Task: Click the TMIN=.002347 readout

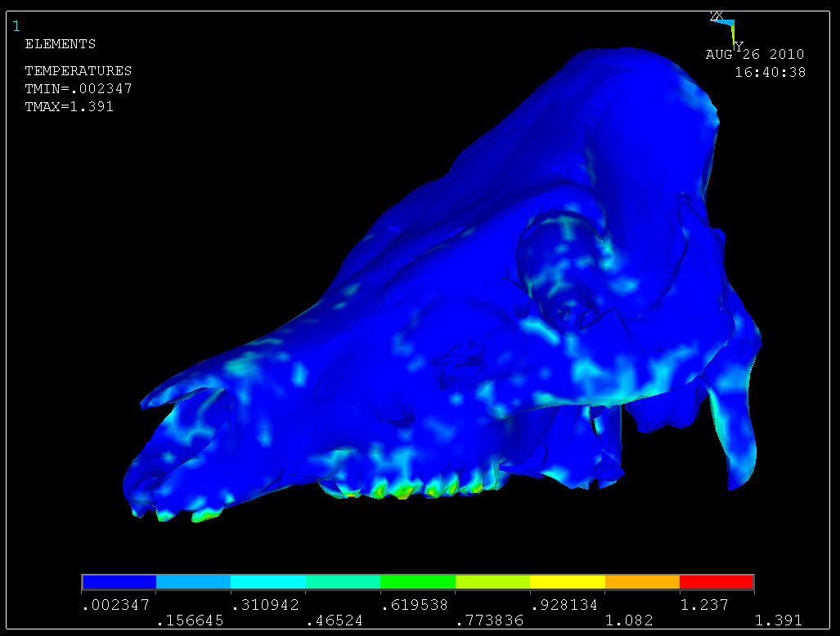Action: pyautogui.click(x=78, y=88)
